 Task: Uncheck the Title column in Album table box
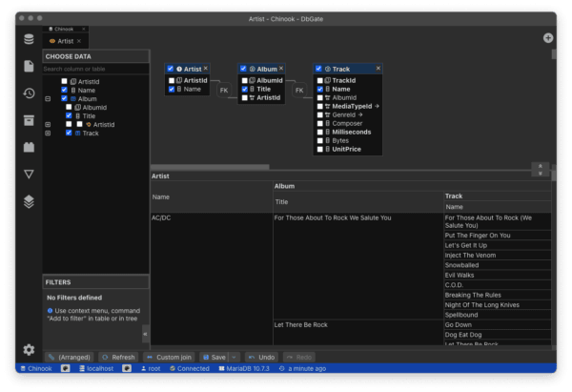245,89
